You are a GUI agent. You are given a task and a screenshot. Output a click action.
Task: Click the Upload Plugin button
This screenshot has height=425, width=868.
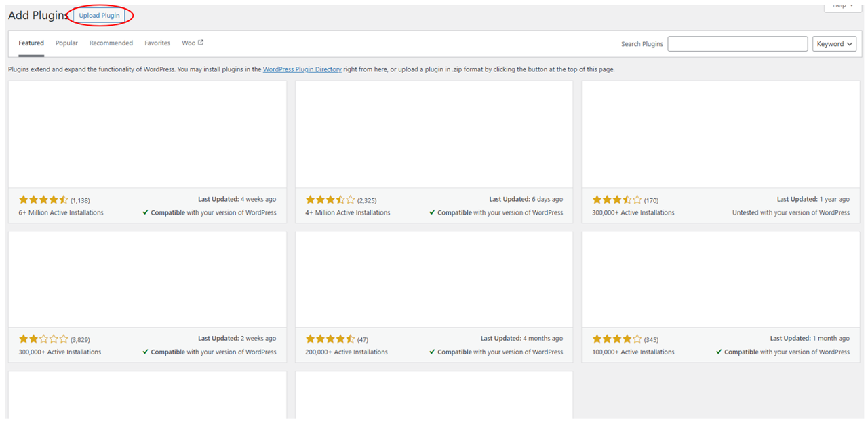pyautogui.click(x=99, y=16)
